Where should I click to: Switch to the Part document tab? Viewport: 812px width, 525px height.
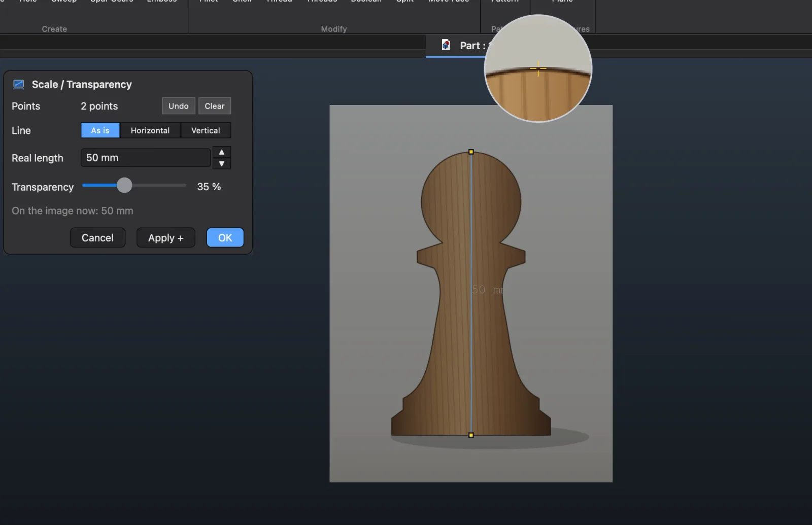459,46
